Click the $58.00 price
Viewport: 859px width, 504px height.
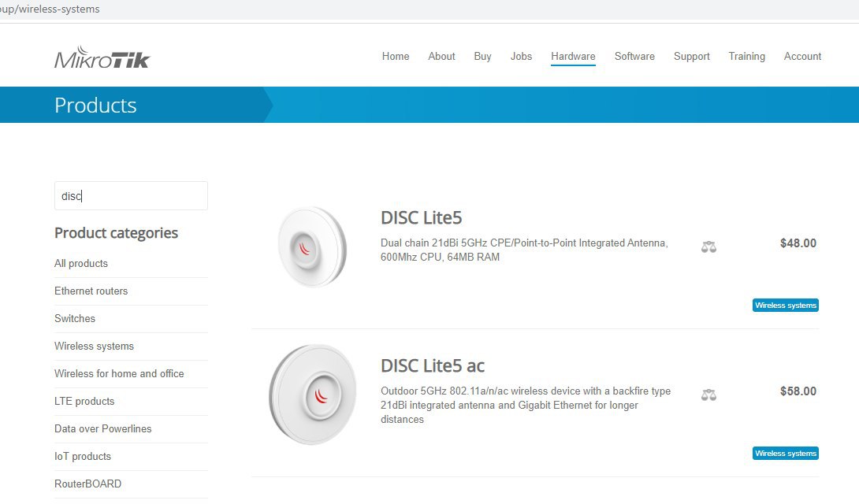(798, 391)
